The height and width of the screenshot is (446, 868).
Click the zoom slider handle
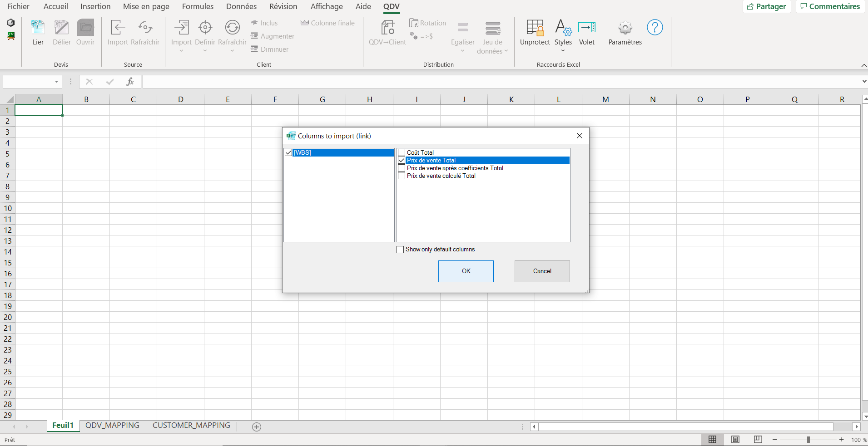[x=808, y=440]
